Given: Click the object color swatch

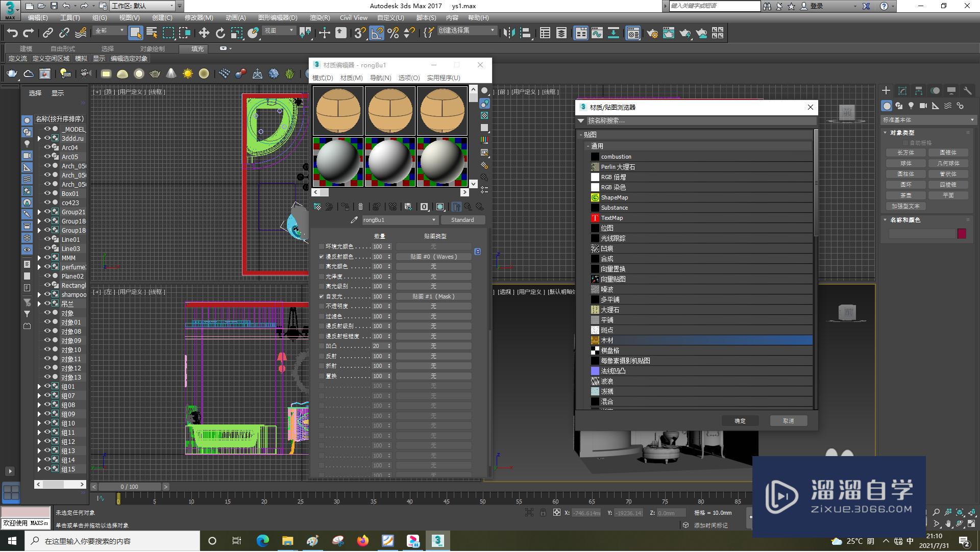Looking at the screenshot, I should [x=962, y=234].
